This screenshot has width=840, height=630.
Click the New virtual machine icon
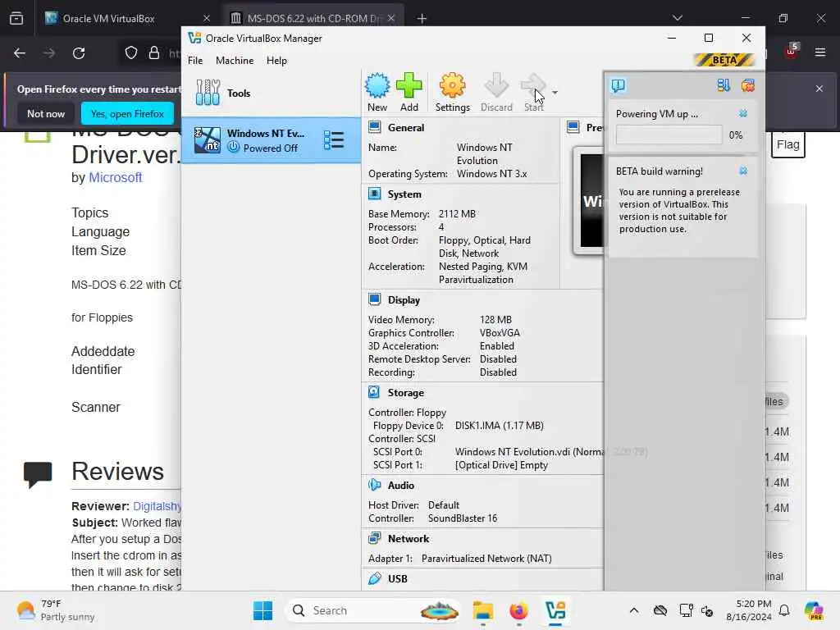[377, 85]
